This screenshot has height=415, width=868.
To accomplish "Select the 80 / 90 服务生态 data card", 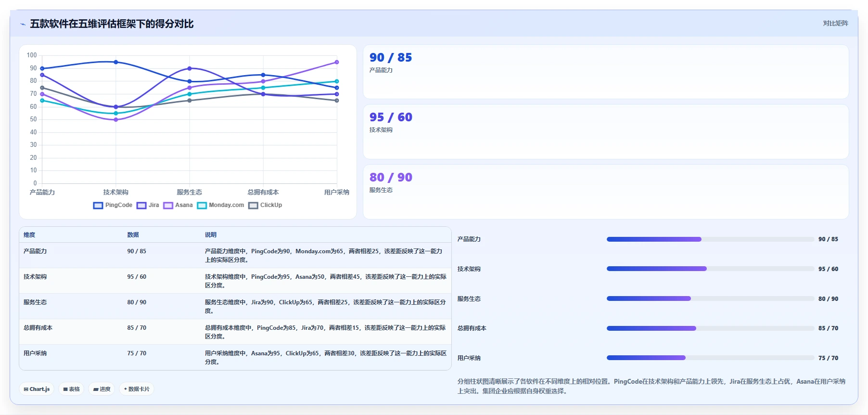I will [x=606, y=192].
